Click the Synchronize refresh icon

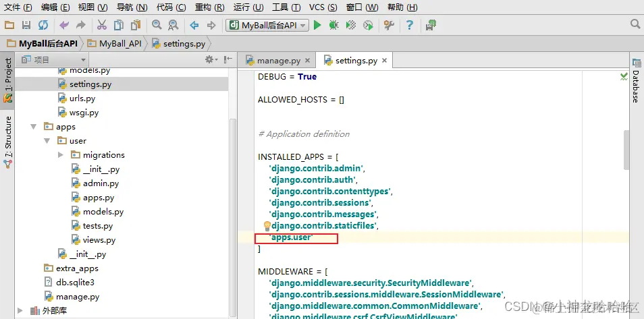[x=43, y=26]
